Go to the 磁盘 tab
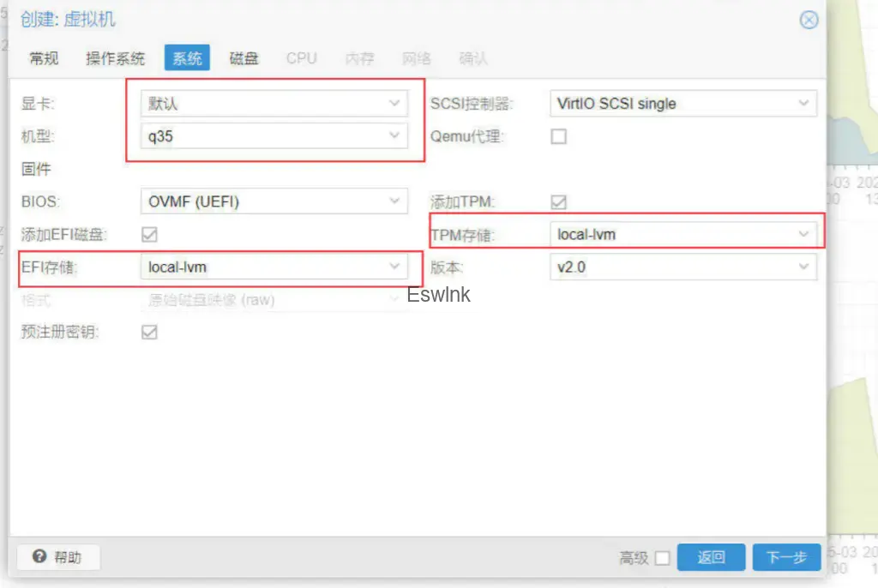The image size is (878, 588). coord(244,58)
